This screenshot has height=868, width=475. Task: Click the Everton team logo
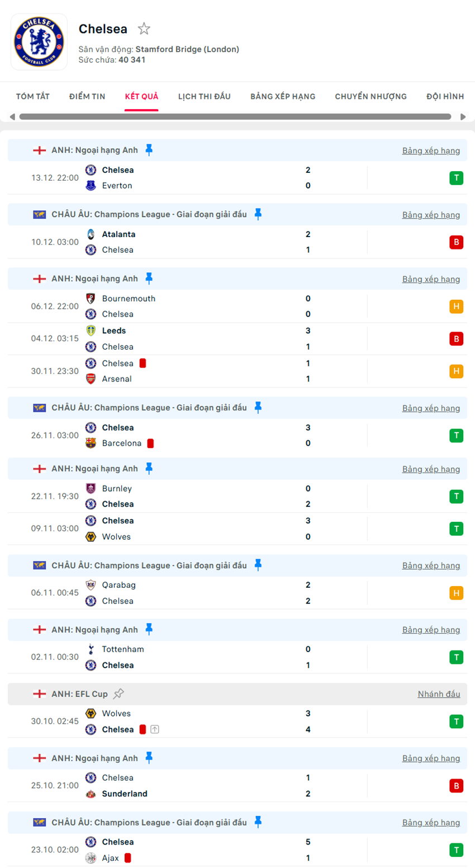[x=91, y=185]
